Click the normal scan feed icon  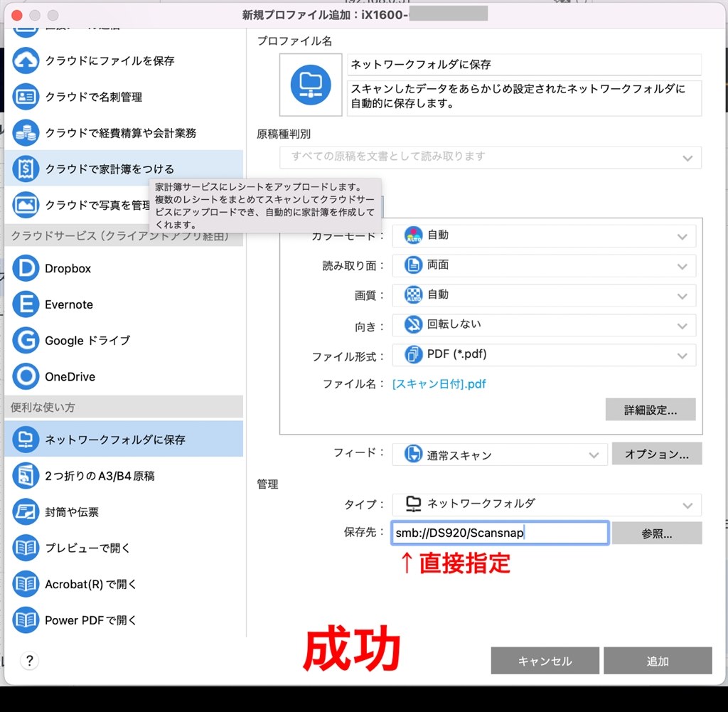coord(413,454)
